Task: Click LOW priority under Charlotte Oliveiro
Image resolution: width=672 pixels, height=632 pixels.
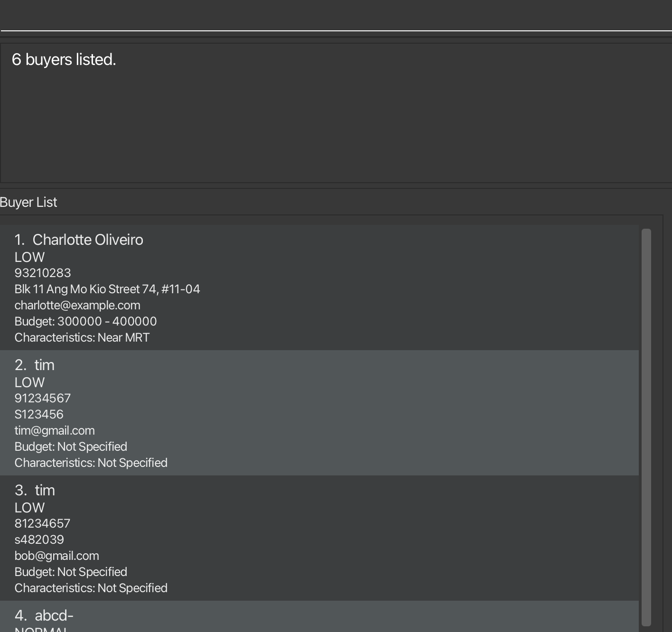Action: point(29,257)
